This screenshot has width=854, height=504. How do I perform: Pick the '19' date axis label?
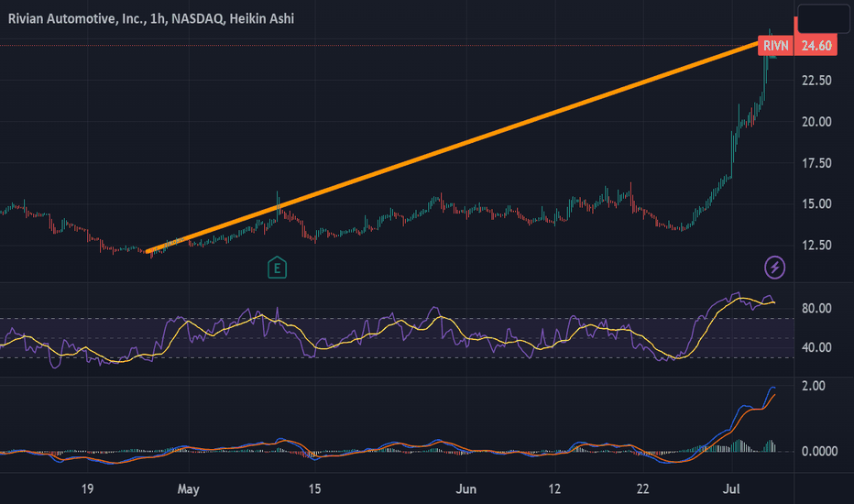click(x=87, y=488)
